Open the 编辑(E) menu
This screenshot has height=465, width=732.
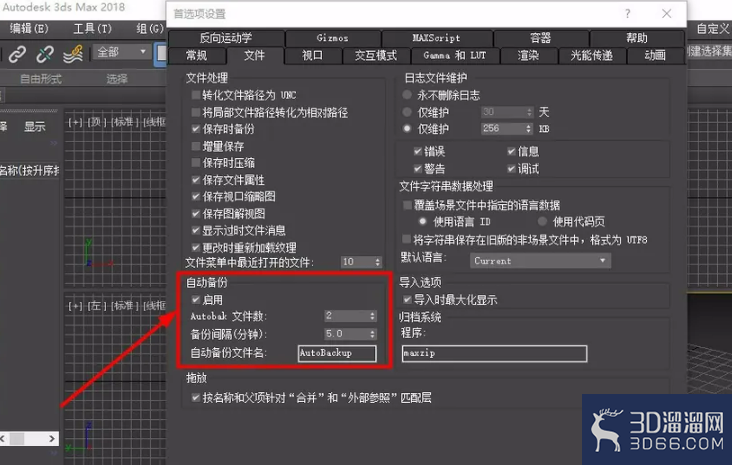point(29,28)
